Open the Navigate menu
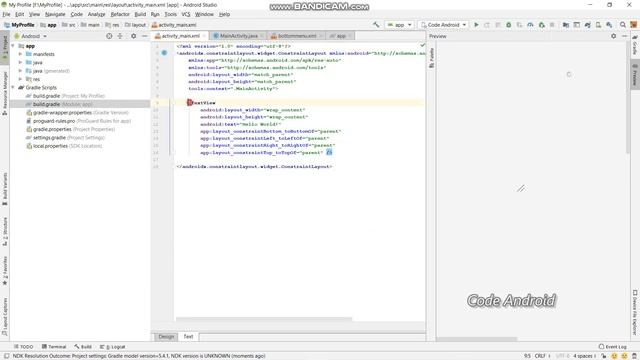 pos(55,14)
